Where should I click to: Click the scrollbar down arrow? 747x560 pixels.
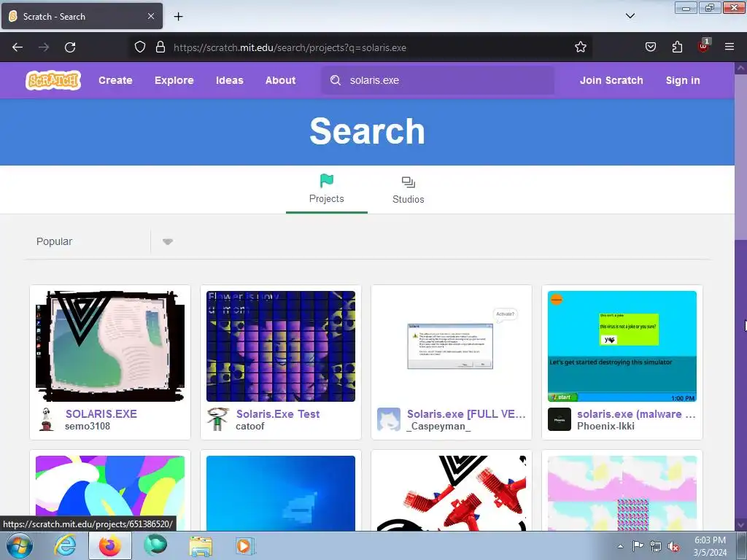741,525
